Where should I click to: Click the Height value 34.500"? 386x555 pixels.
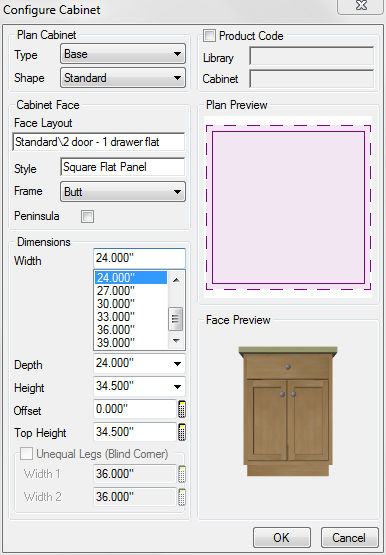(x=115, y=386)
